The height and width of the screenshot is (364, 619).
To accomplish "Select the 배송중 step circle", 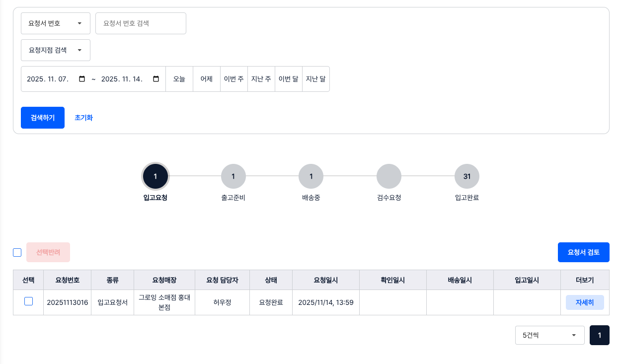I will (311, 176).
